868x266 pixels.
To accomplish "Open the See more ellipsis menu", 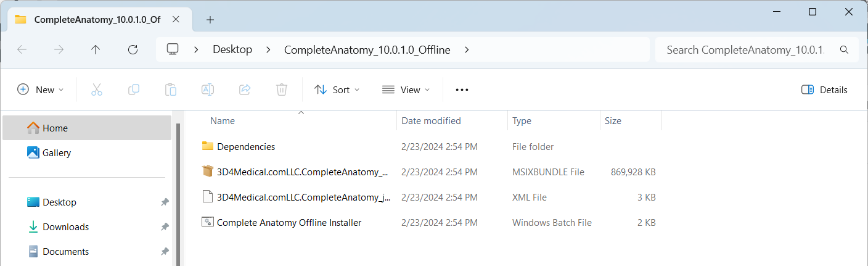I will coord(462,89).
